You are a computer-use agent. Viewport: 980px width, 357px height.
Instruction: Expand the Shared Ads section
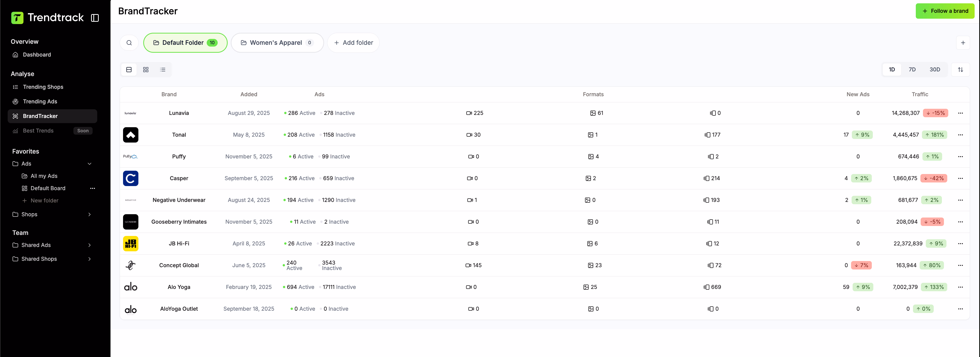click(90, 245)
